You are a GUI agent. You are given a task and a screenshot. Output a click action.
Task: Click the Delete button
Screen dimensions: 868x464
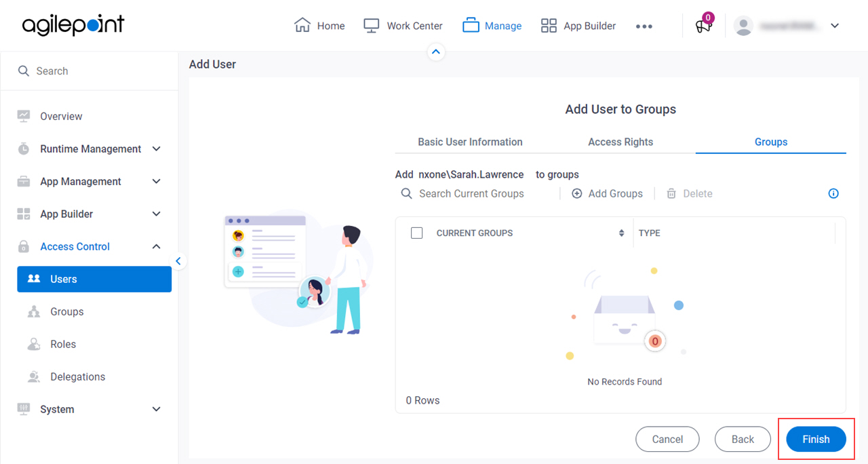(x=690, y=193)
